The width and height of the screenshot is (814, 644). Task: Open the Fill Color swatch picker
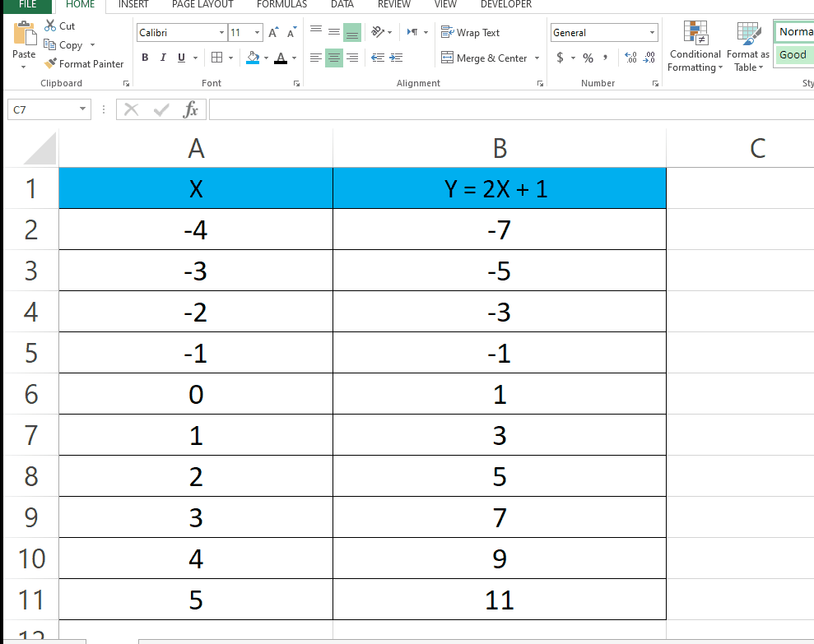coord(265,58)
